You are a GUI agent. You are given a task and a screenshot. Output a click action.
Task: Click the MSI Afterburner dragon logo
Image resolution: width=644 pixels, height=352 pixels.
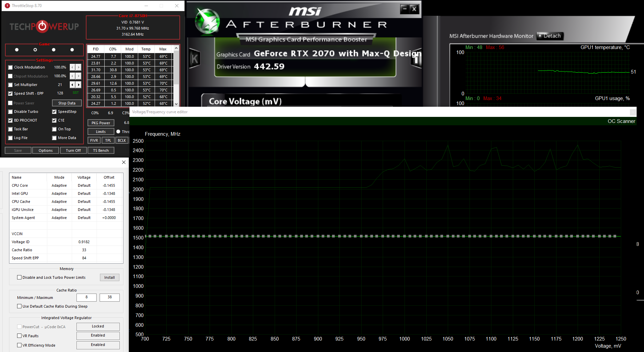point(208,21)
